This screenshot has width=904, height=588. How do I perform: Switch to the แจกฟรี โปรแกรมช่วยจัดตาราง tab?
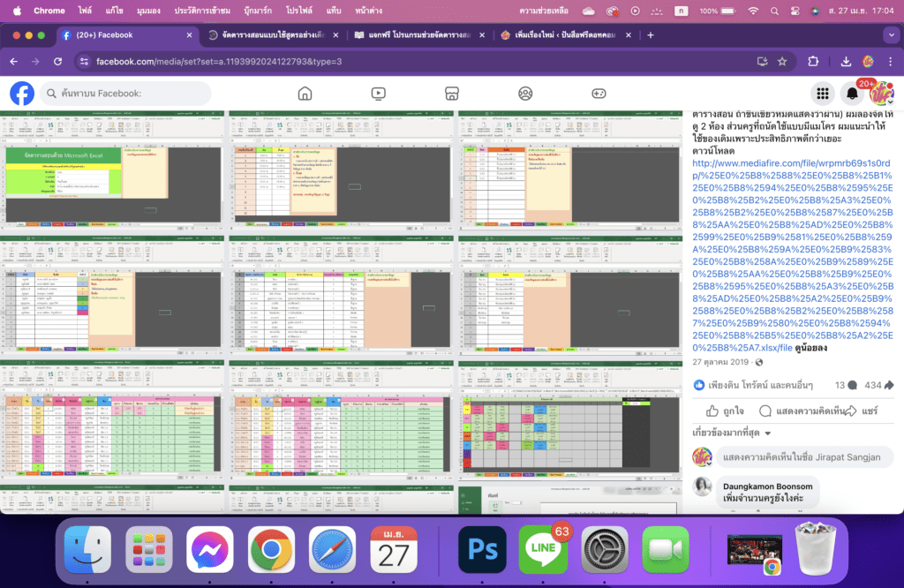pos(419,35)
